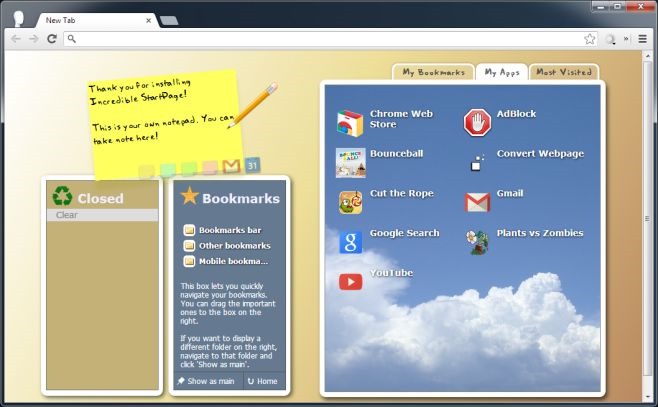The image size is (658, 407).
Task: Click the bookmark star in address bar
Action: [x=590, y=39]
